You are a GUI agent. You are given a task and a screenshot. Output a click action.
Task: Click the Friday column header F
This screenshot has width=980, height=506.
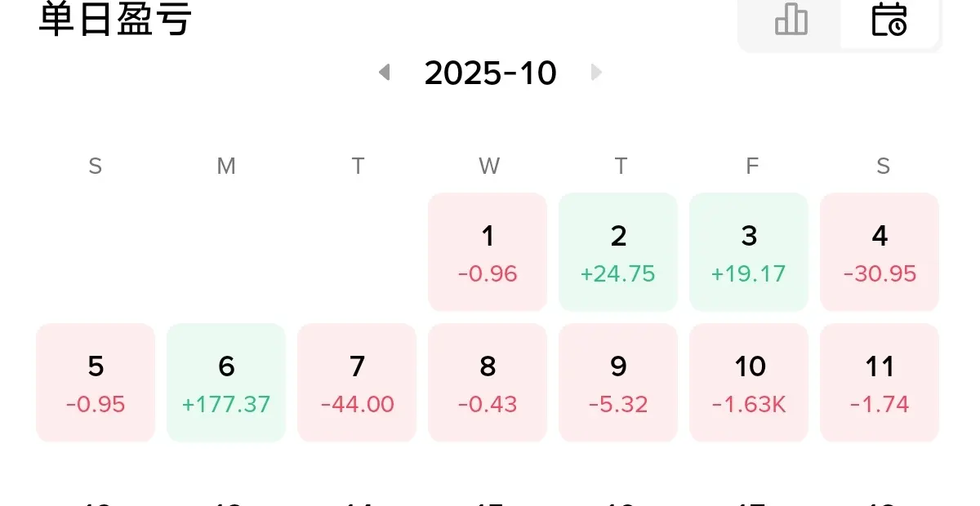[752, 166]
